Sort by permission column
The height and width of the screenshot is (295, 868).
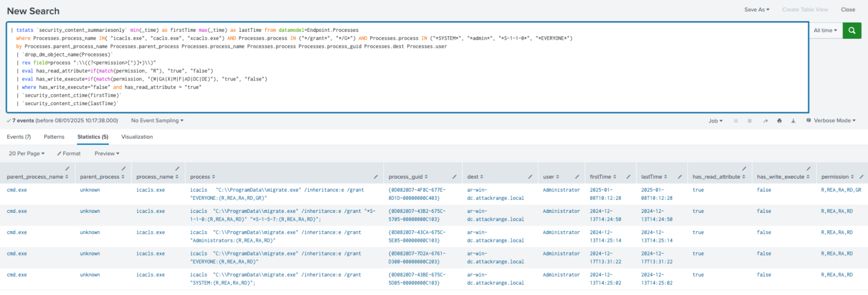tap(838, 177)
